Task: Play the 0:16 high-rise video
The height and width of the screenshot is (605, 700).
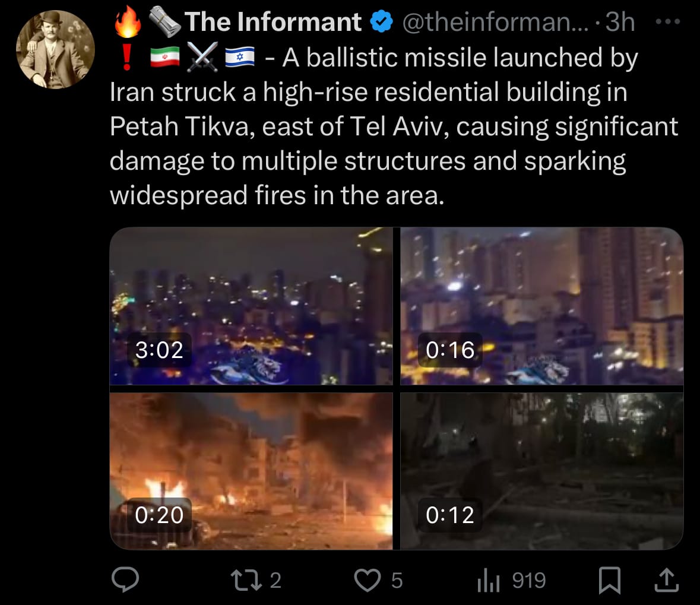Action: tap(542, 306)
